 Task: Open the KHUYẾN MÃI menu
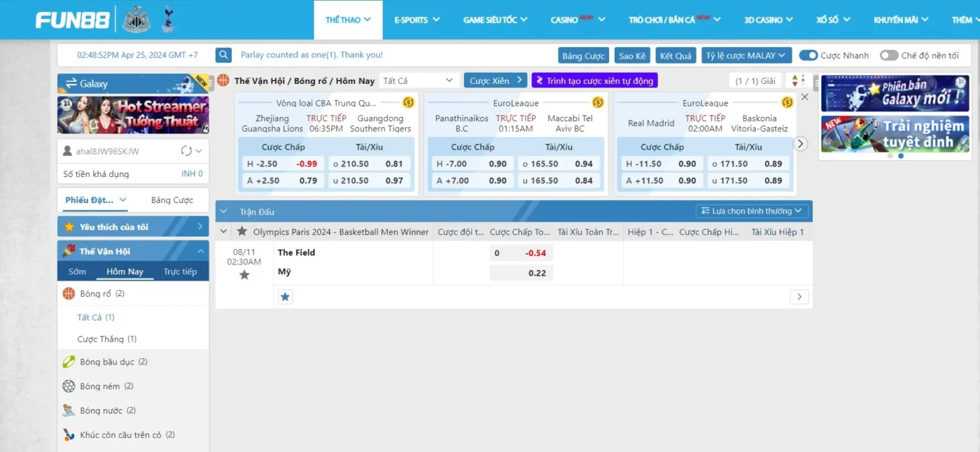(901, 20)
